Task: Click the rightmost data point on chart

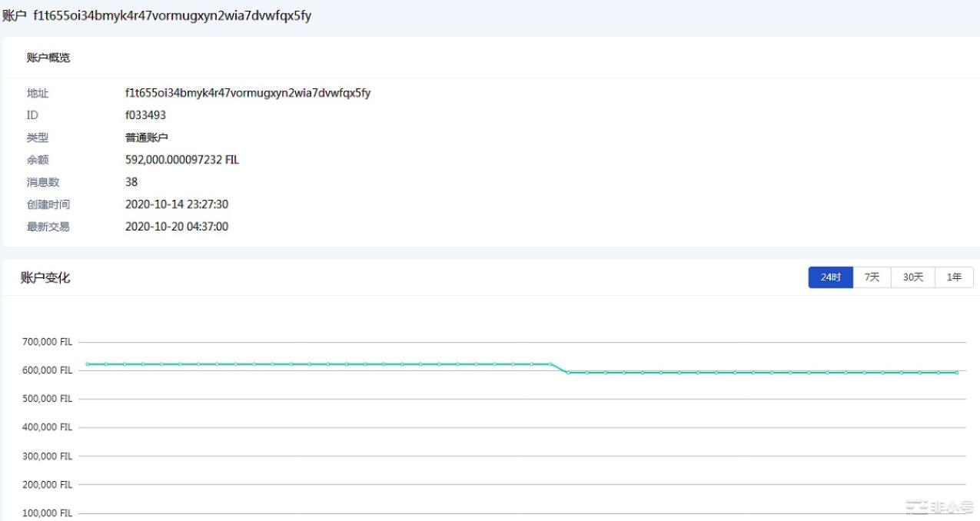Action: point(957,373)
